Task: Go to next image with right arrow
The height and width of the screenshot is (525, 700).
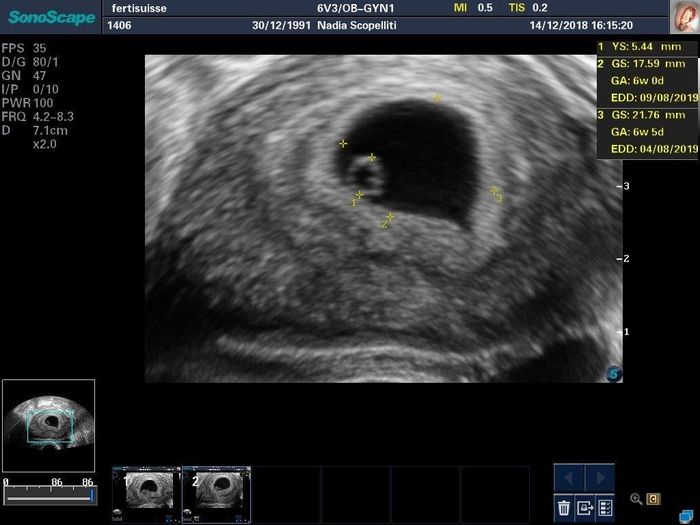Action: 599,478
